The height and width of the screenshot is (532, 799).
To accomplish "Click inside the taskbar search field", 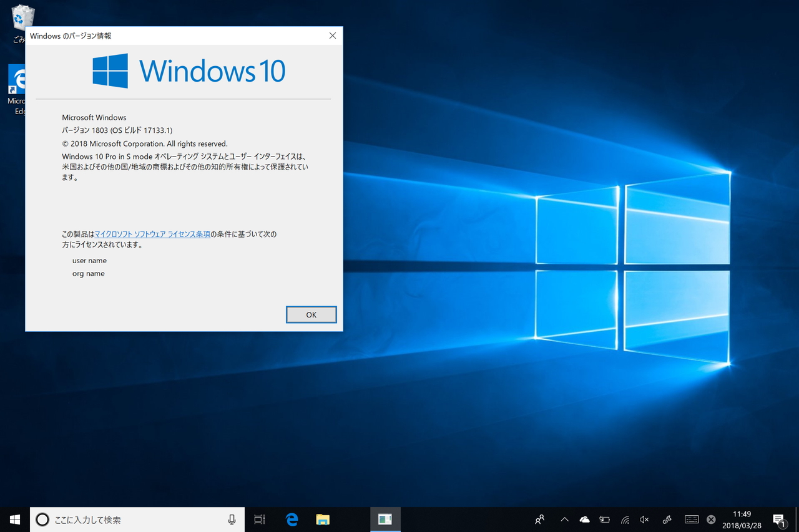I will [x=125, y=519].
